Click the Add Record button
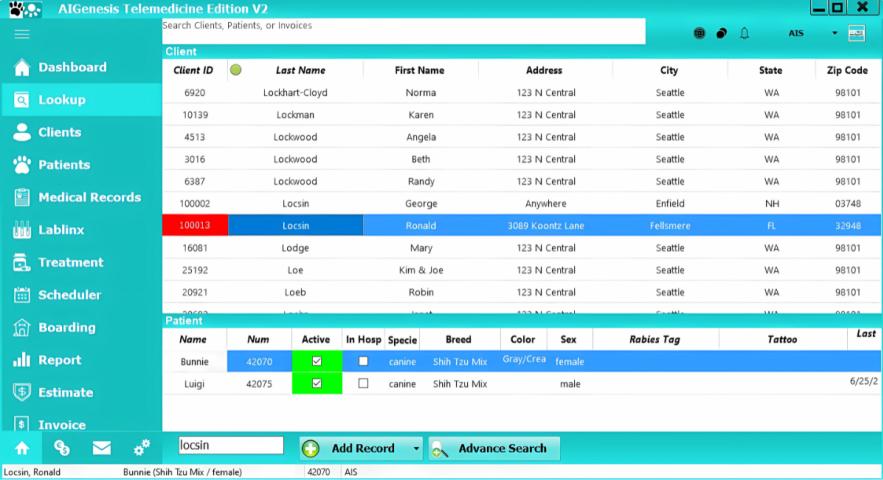The height and width of the screenshot is (480, 883). (x=355, y=449)
